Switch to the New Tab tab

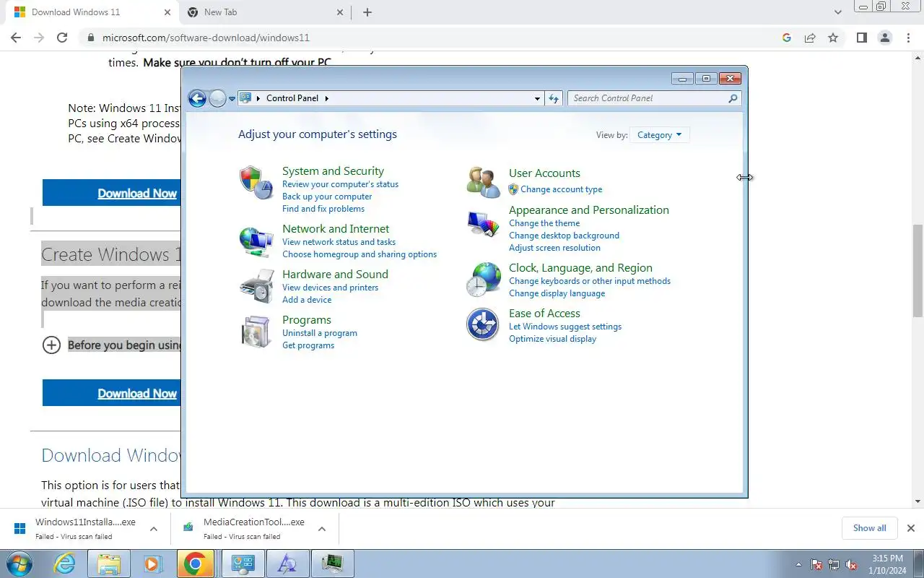pyautogui.click(x=264, y=12)
